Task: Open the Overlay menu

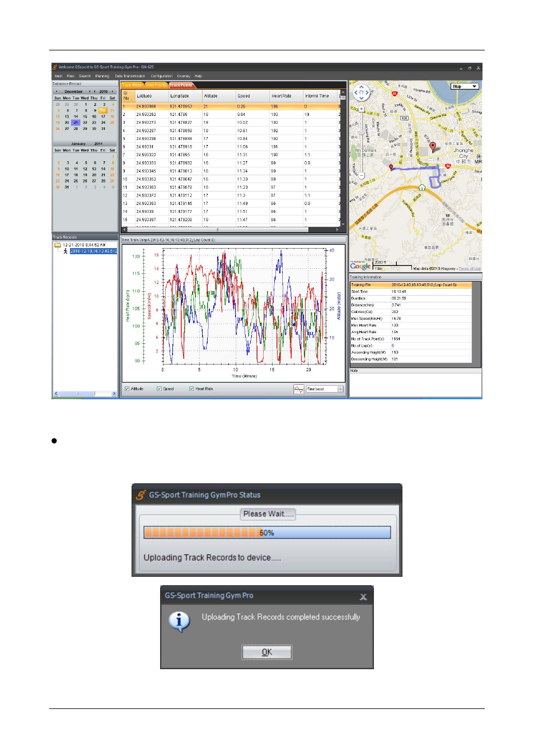Action: point(184,76)
